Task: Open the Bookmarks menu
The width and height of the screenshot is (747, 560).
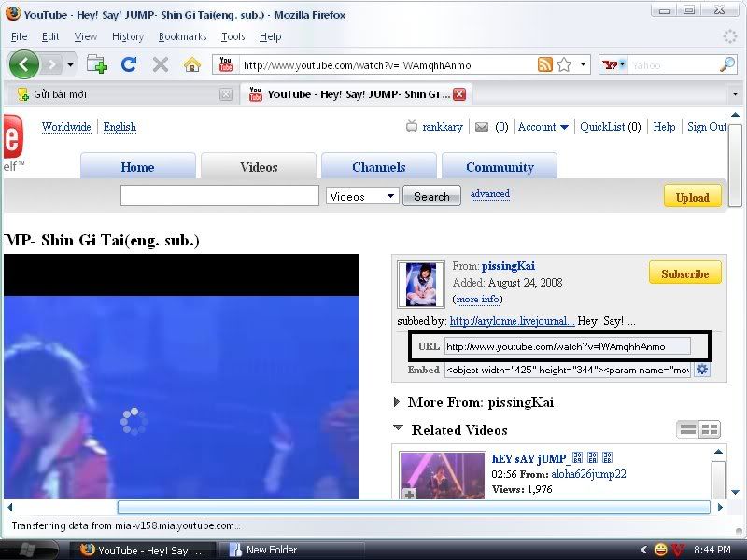Action: tap(182, 36)
